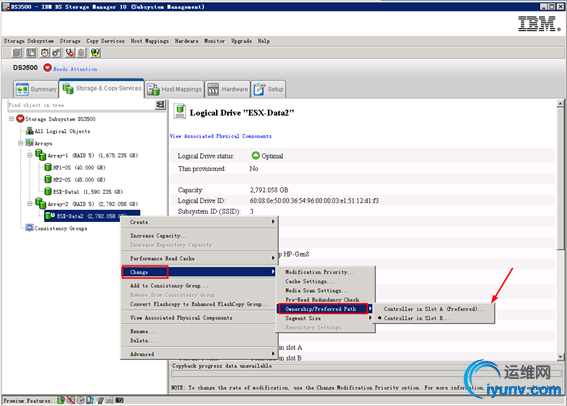
Task: Select Controller in Slot A (Preferred) option
Action: click(434, 309)
